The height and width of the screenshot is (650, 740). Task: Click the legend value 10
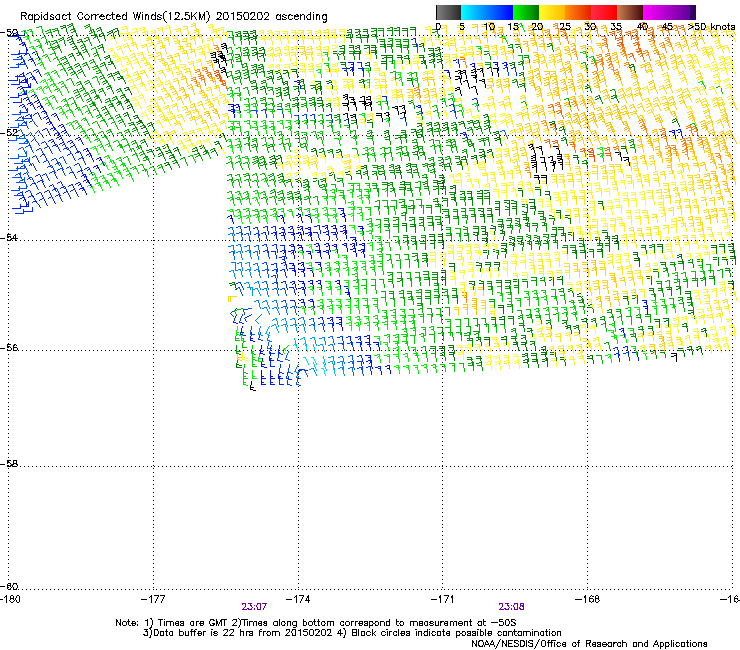click(x=489, y=26)
